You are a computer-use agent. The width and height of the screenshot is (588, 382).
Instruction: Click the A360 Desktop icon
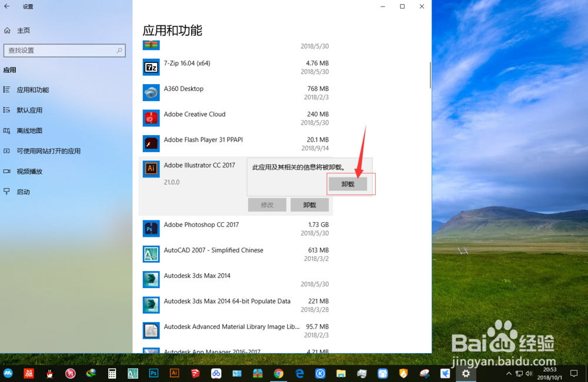click(151, 92)
